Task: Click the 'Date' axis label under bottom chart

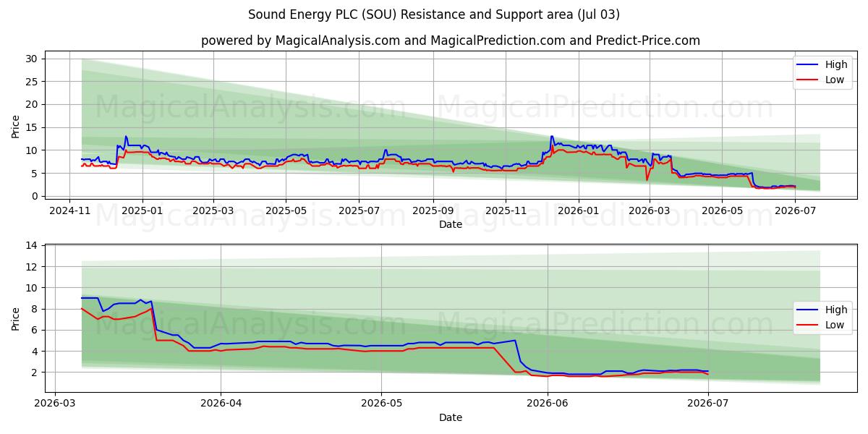Action: click(451, 417)
